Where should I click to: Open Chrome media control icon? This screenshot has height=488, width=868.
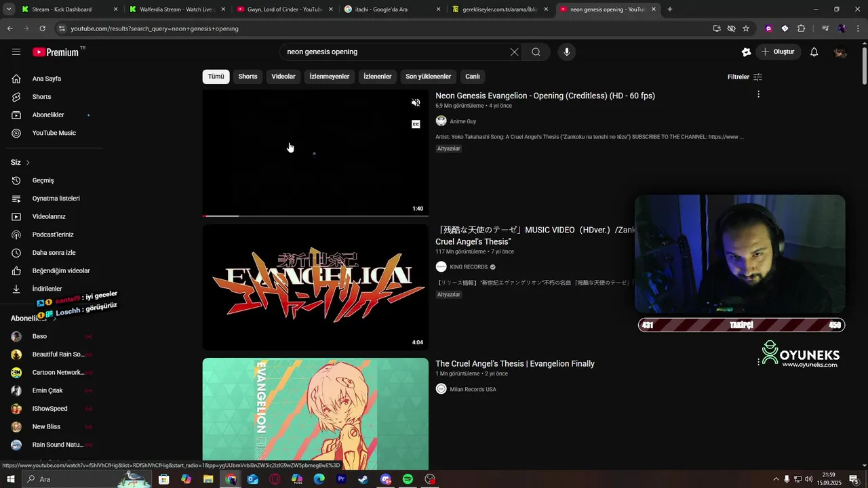coord(825,28)
